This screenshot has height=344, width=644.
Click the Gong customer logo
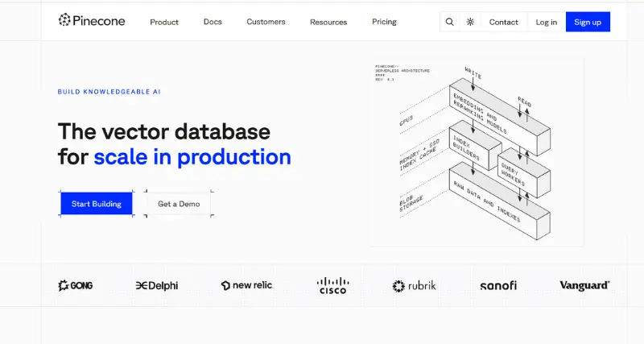75,285
